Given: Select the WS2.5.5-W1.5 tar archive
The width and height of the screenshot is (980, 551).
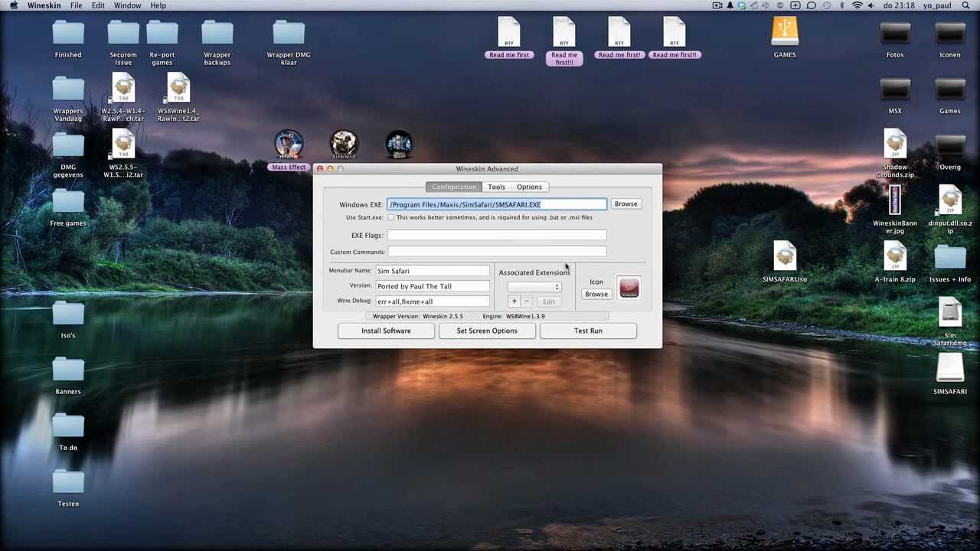Looking at the screenshot, I should 123,144.
